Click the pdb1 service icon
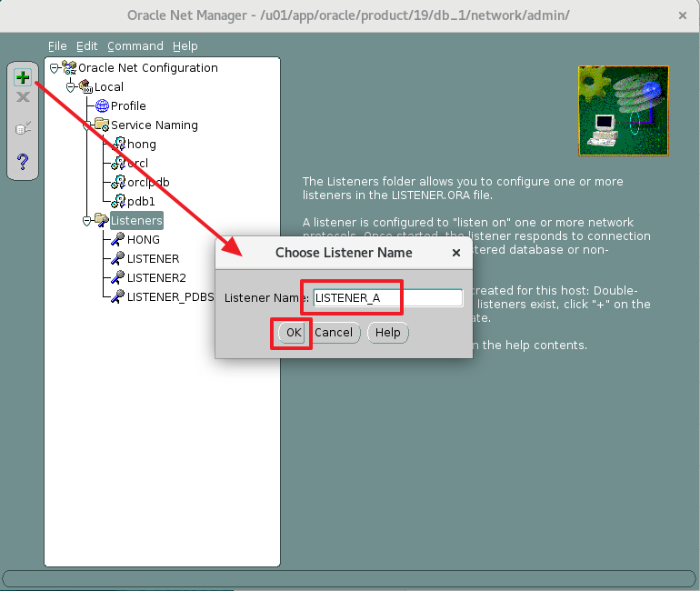 point(119,201)
